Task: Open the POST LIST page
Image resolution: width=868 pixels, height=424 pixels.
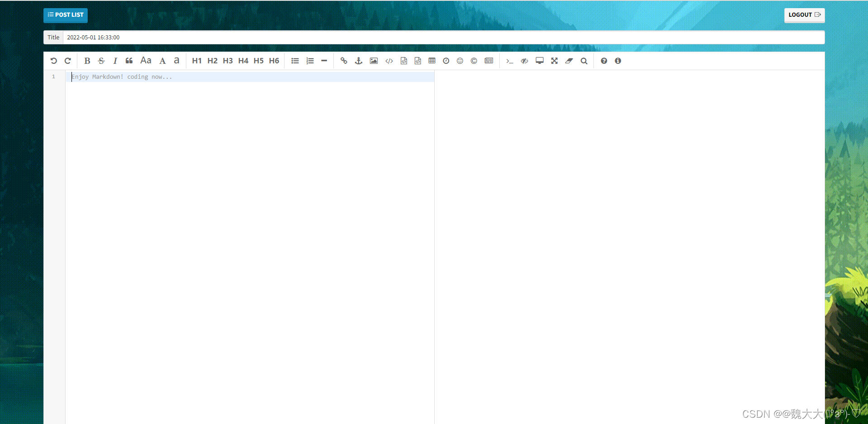Action: click(x=66, y=15)
